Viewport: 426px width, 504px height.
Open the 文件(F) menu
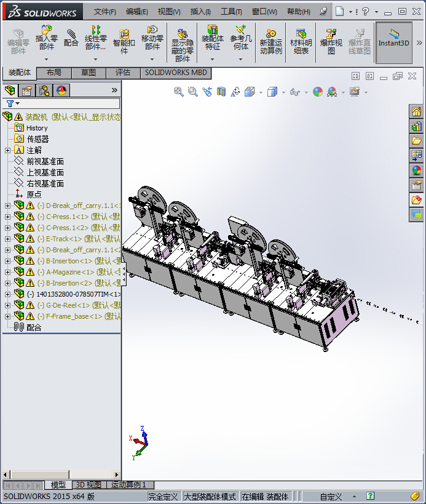point(105,12)
